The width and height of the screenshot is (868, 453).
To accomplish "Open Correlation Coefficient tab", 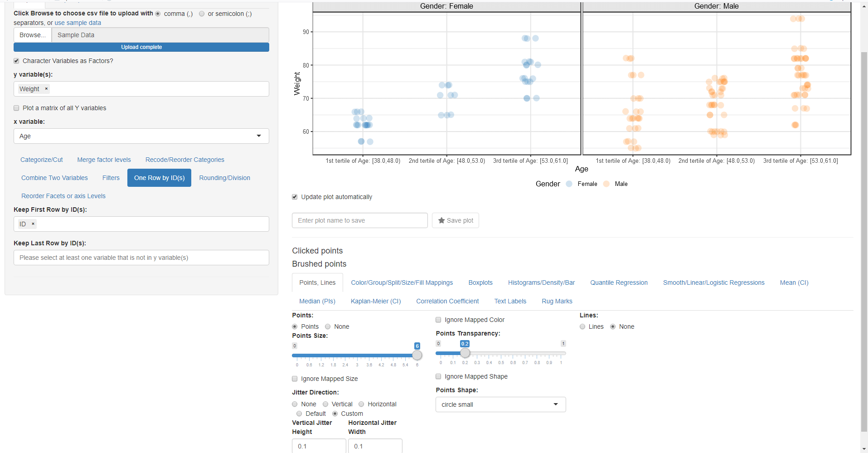I will pyautogui.click(x=447, y=301).
